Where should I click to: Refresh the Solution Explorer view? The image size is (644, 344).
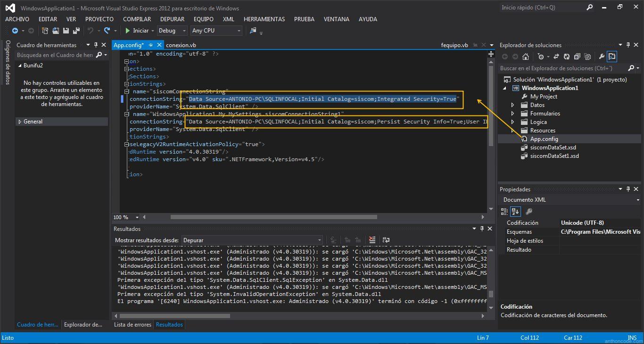tap(567, 57)
